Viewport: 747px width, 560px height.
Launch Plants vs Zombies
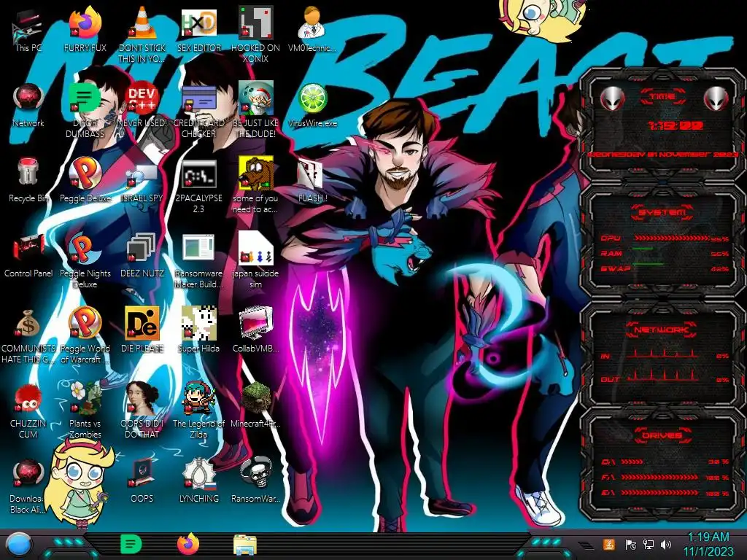85,411
